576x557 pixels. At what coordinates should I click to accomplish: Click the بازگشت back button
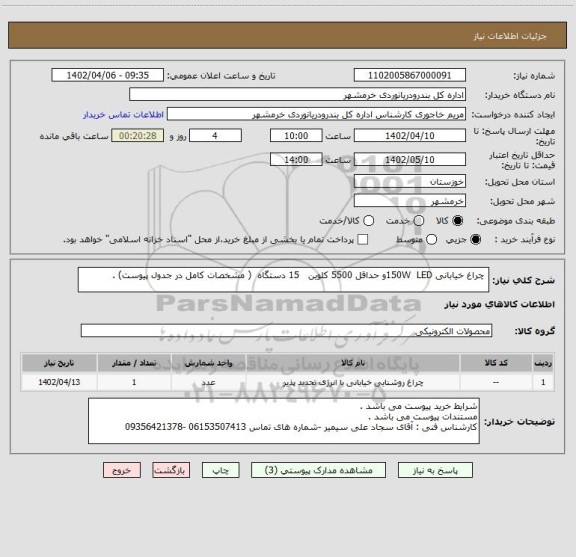(x=171, y=471)
